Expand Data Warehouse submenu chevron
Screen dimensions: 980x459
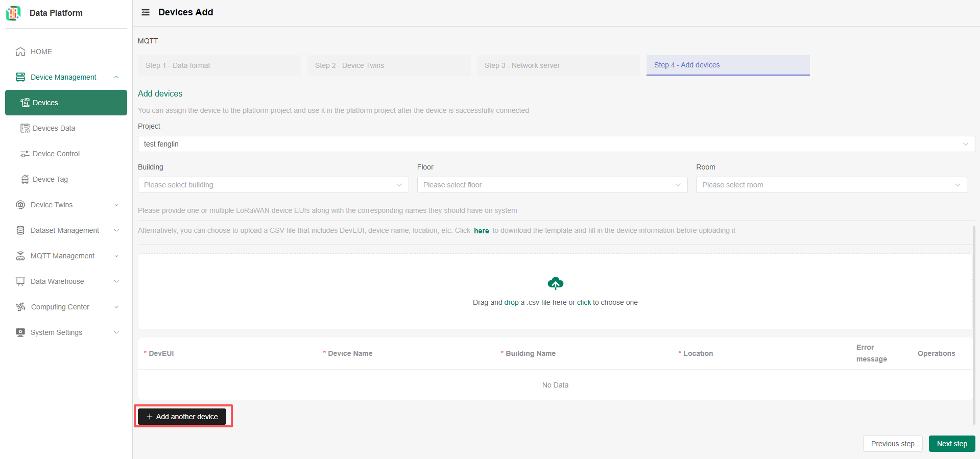point(116,281)
